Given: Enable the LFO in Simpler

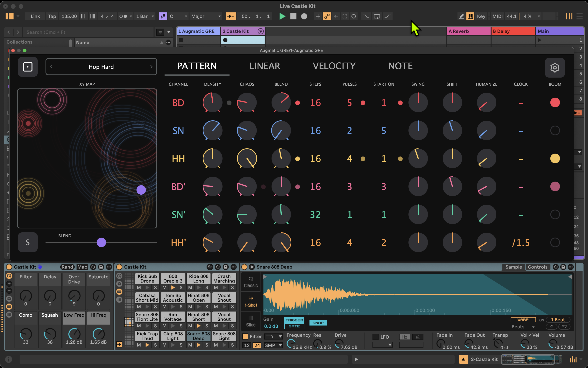Looking at the screenshot, I should coord(375,337).
